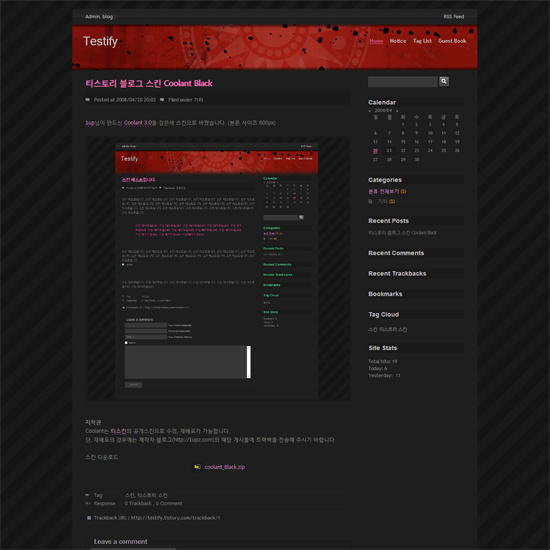This screenshot has height=550, width=550.
Task: Open the Coolant 3.0 link in post
Action: point(138,123)
